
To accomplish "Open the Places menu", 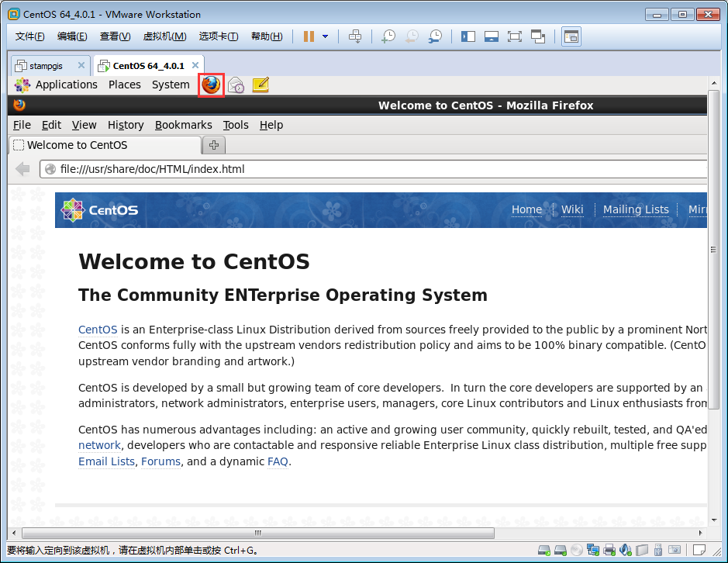I will [x=124, y=85].
